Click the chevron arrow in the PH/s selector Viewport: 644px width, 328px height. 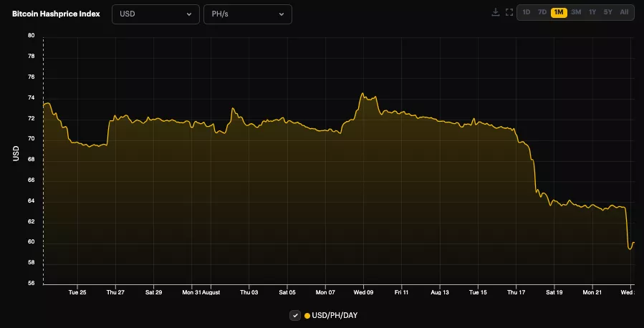pyautogui.click(x=281, y=14)
